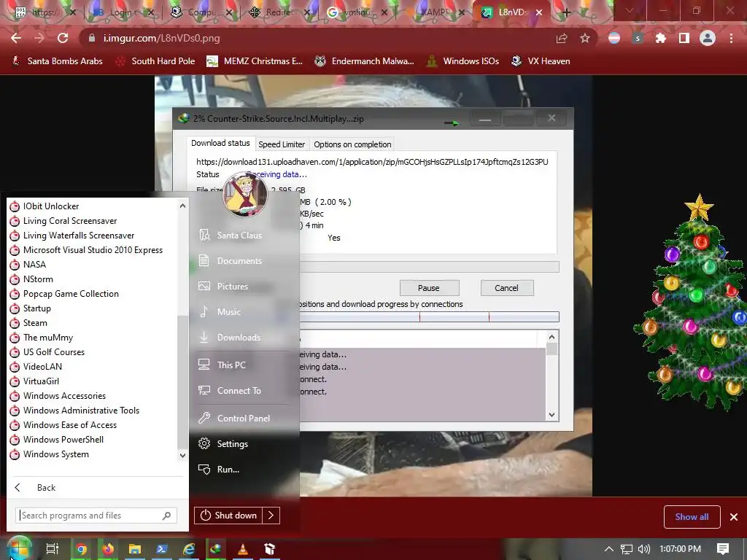This screenshot has height=560, width=747.
Task: Open South Hard Pole bookmark
Action: click(x=155, y=61)
